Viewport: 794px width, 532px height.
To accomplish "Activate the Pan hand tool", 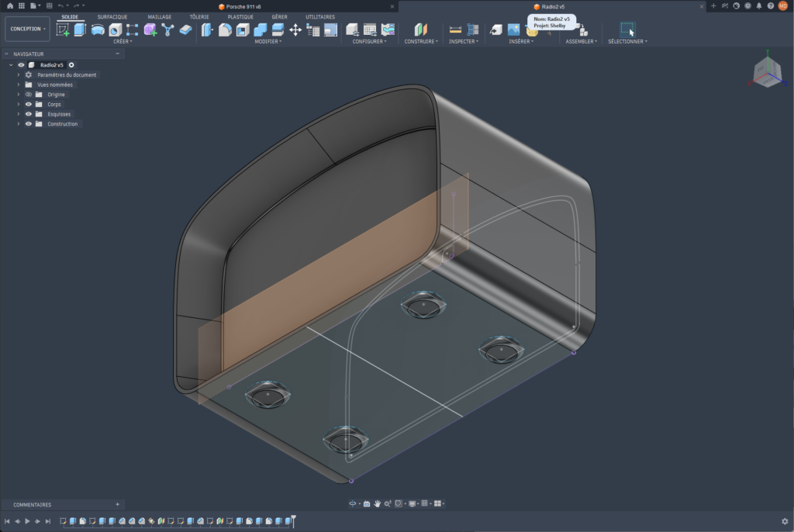I will [377, 503].
